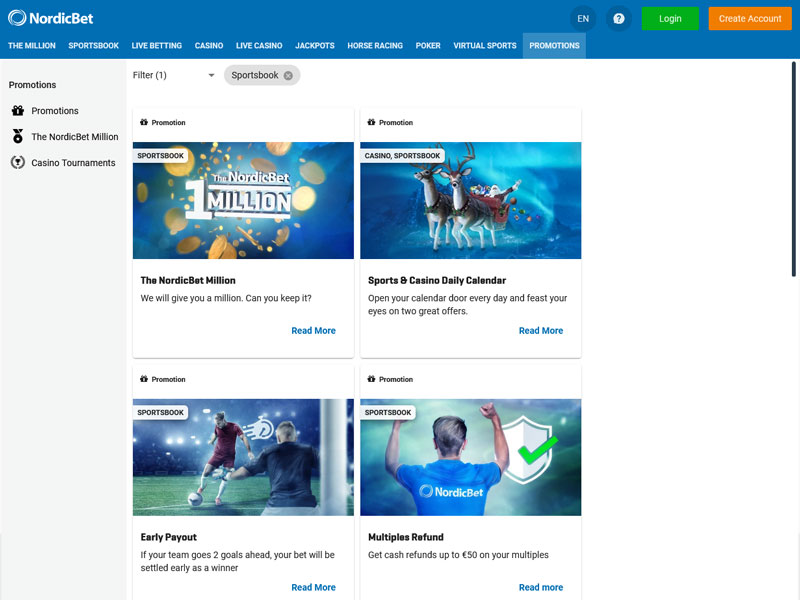Open Casino Tournaments sidebar link
The height and width of the screenshot is (600, 800).
[x=73, y=163]
